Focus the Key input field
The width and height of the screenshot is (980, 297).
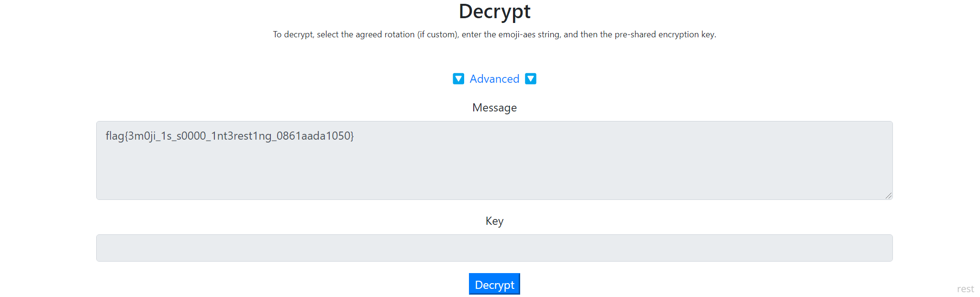coord(494,248)
